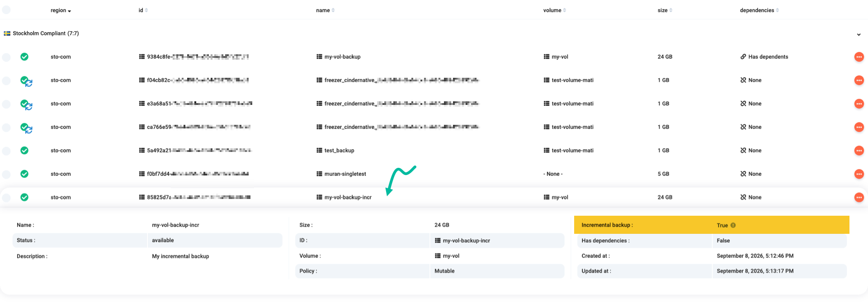Viewport: 868px width, 303px height.
Task: Click volume icon in 5a492a21 row
Action: pos(547,151)
